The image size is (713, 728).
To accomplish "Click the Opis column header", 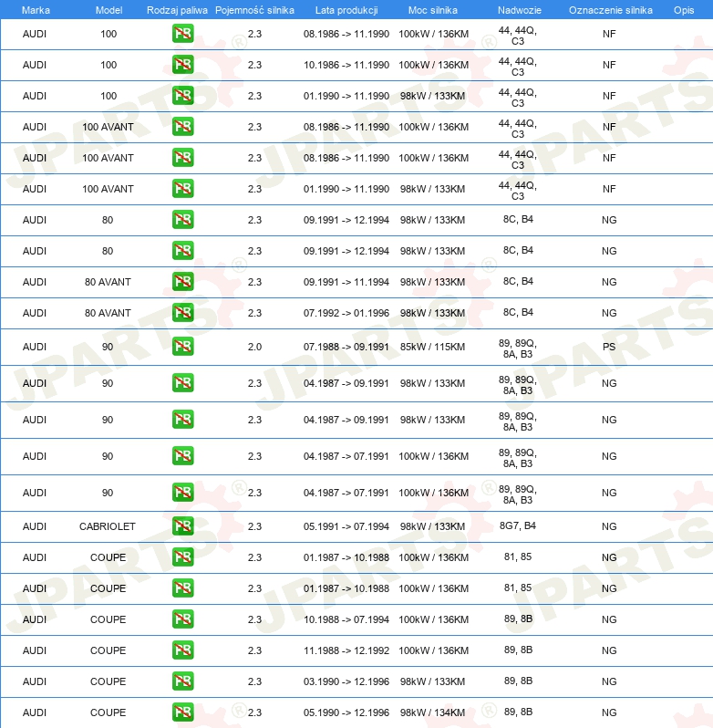I will point(684,10).
